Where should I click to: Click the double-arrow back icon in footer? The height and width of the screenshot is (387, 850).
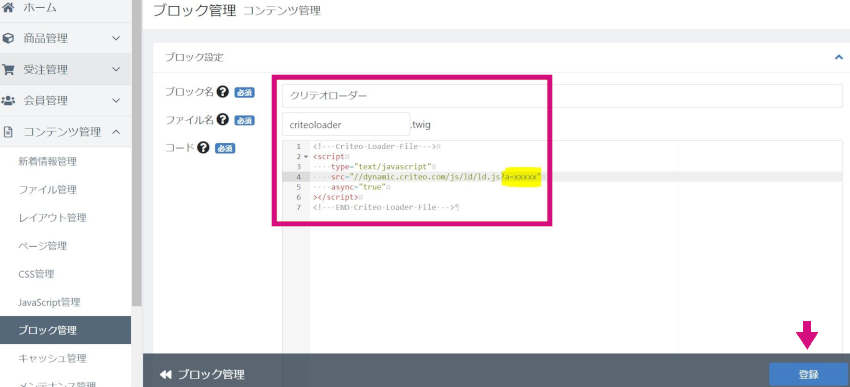[x=166, y=375]
